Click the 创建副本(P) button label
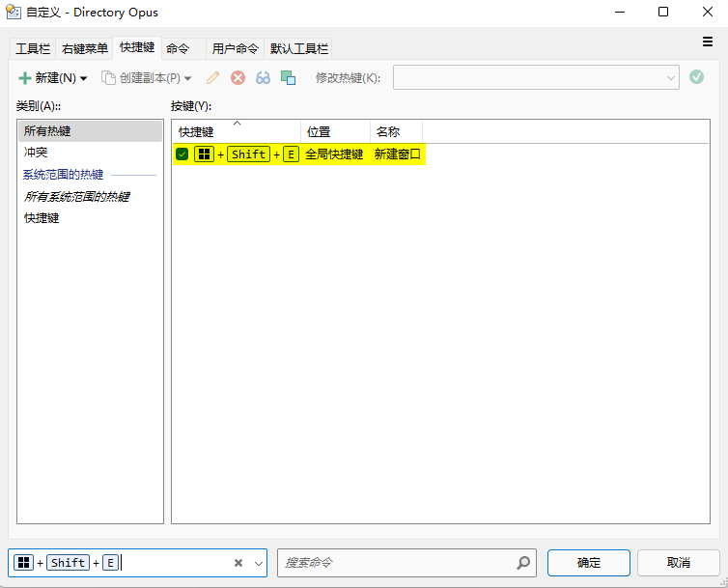 tap(150, 78)
